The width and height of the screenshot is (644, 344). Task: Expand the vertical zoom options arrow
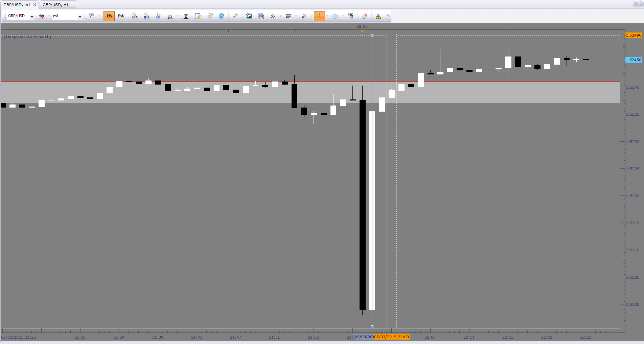click(x=178, y=16)
